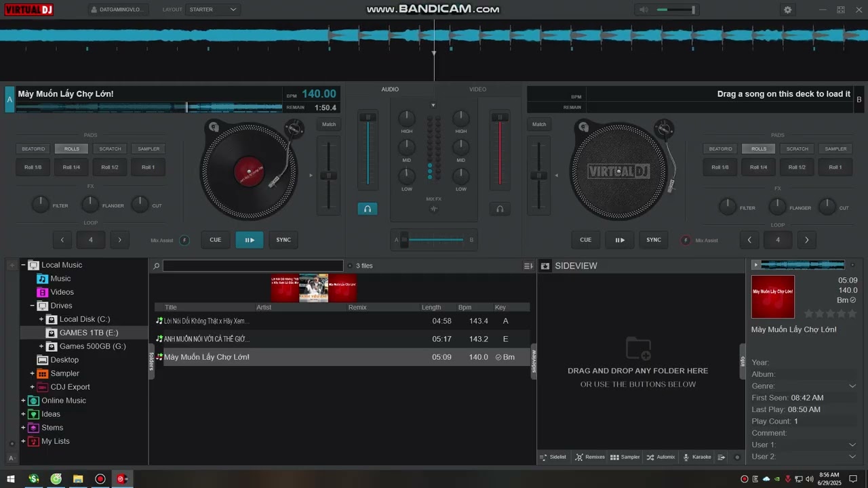
Task: Open the Windows Start menu
Action: tap(11, 479)
